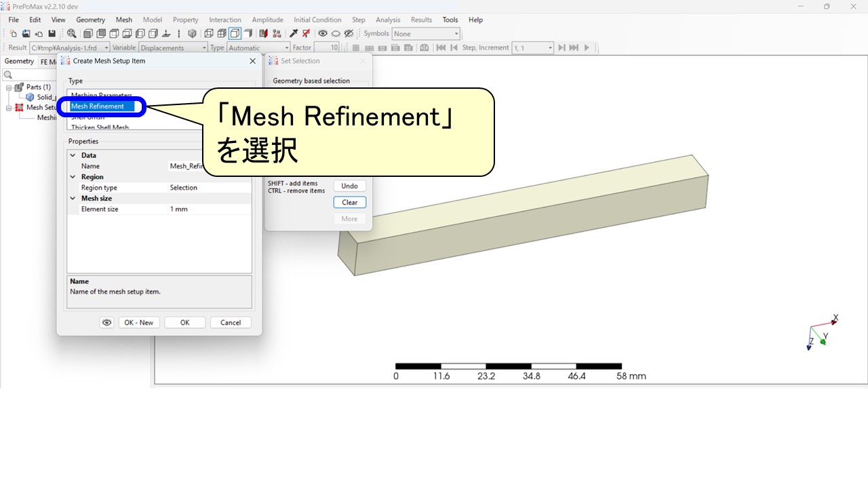
Task: Switch to the Geometry tab
Action: coord(19,61)
